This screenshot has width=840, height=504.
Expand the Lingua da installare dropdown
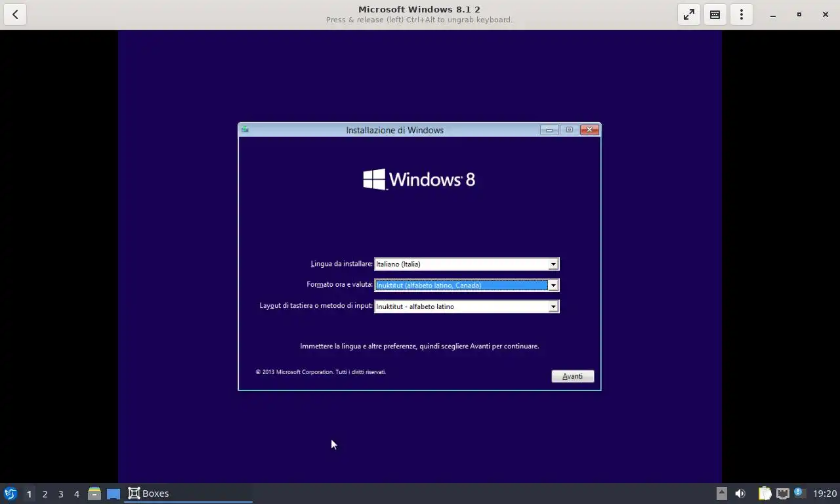pyautogui.click(x=553, y=264)
